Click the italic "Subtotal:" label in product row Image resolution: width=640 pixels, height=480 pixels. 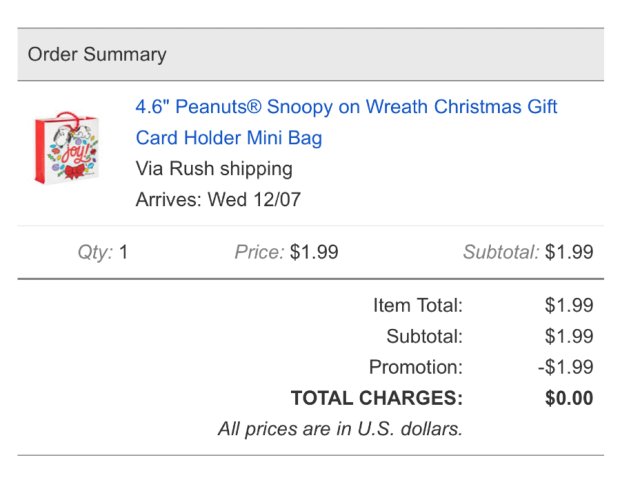(x=501, y=252)
